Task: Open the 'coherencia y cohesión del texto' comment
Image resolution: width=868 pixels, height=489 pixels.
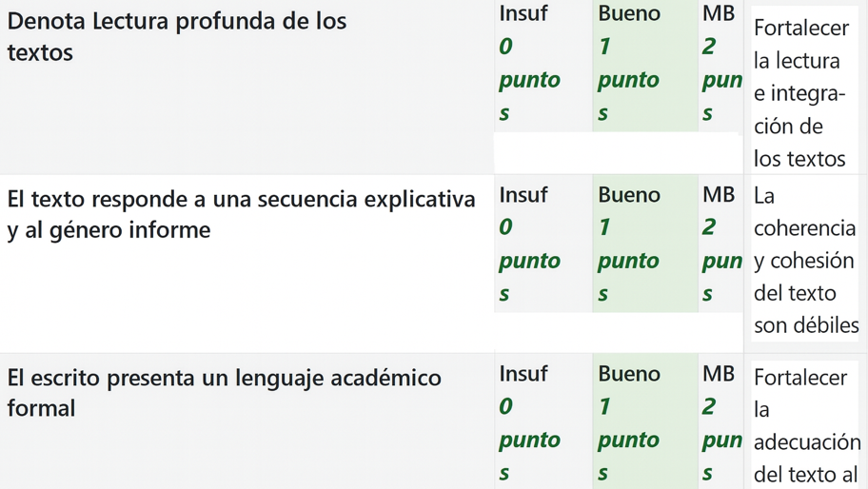Action: (805, 261)
